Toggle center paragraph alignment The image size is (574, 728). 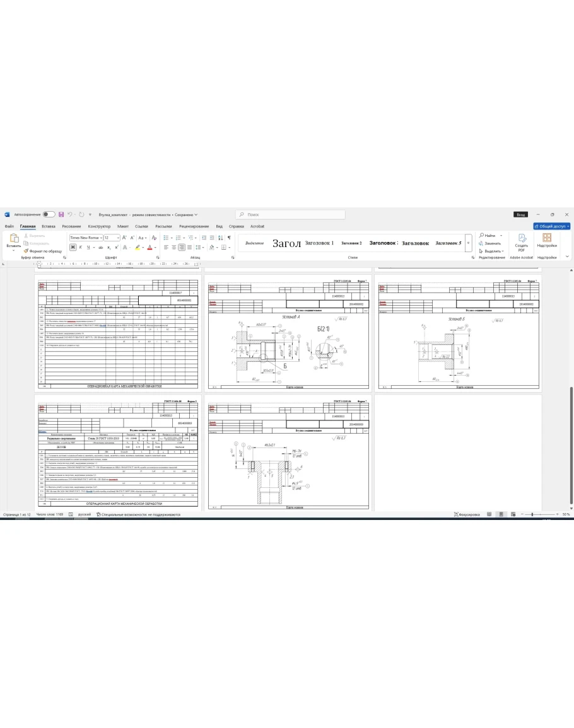tap(173, 247)
